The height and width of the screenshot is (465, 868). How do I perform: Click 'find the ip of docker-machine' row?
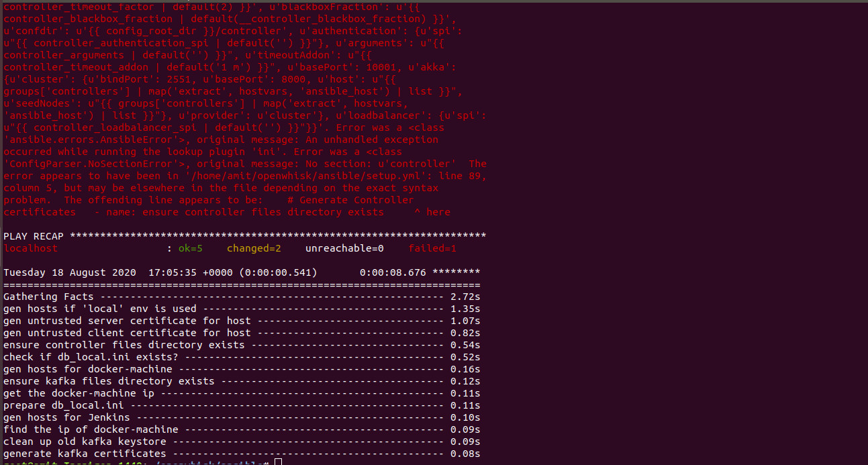[242, 429]
